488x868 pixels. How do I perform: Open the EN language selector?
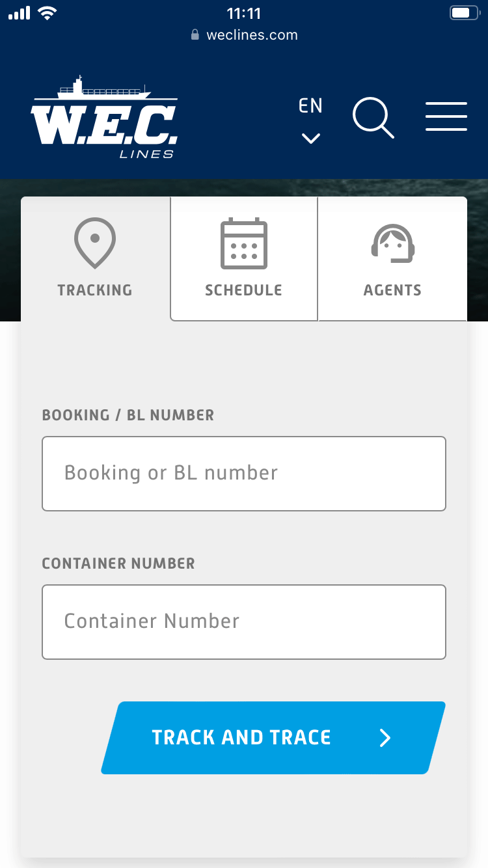coord(310,106)
